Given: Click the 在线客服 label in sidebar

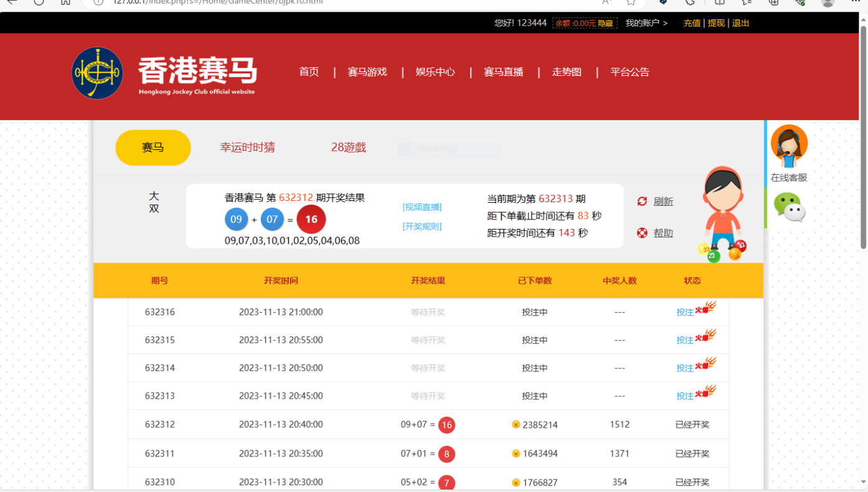Looking at the screenshot, I should (789, 177).
